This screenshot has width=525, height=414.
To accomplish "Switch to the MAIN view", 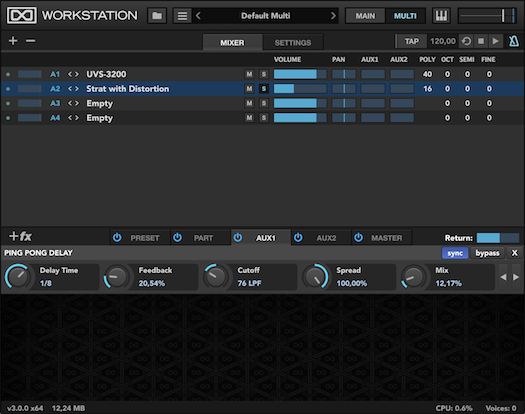I will pyautogui.click(x=365, y=16).
